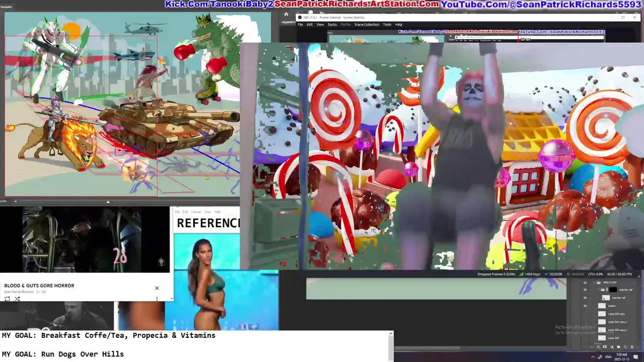Toggle playlist shuffle
The image size is (644, 362).
coord(17,299)
